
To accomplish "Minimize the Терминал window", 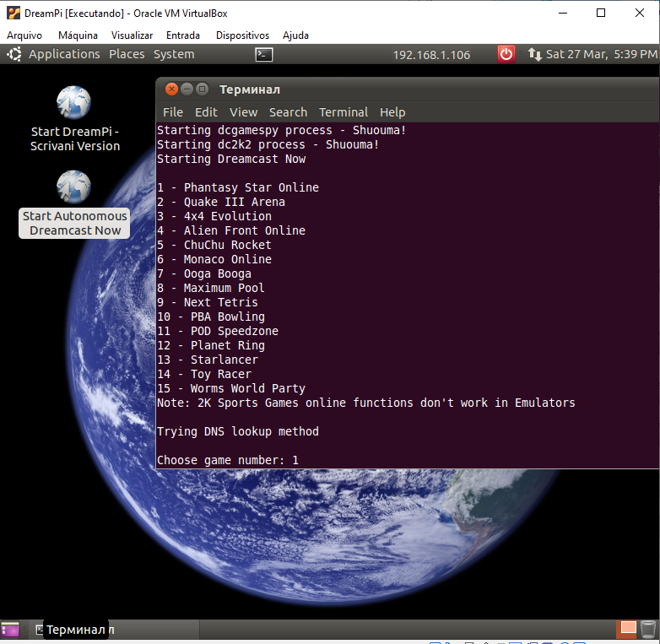I will tap(187, 89).
